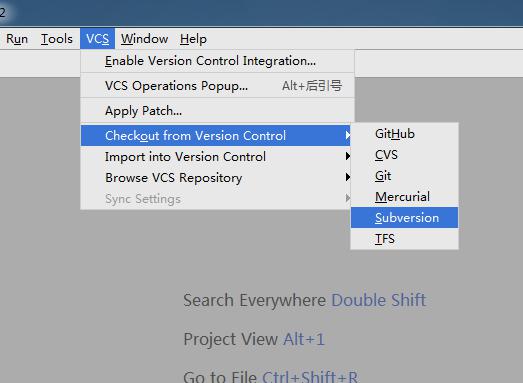
Task: Select Apply Patch menu item
Action: [217, 111]
